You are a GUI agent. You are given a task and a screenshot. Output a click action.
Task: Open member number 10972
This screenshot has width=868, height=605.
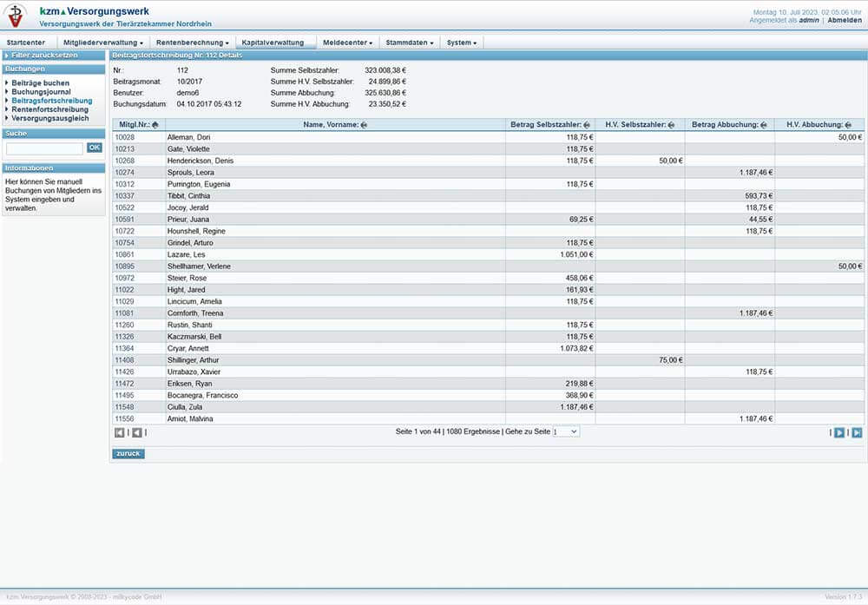point(124,278)
